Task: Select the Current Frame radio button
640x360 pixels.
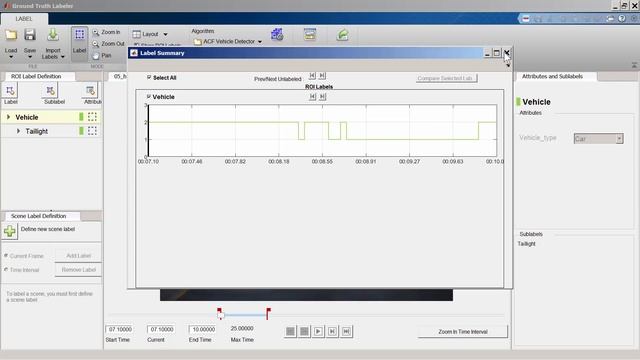Action: coord(6,256)
